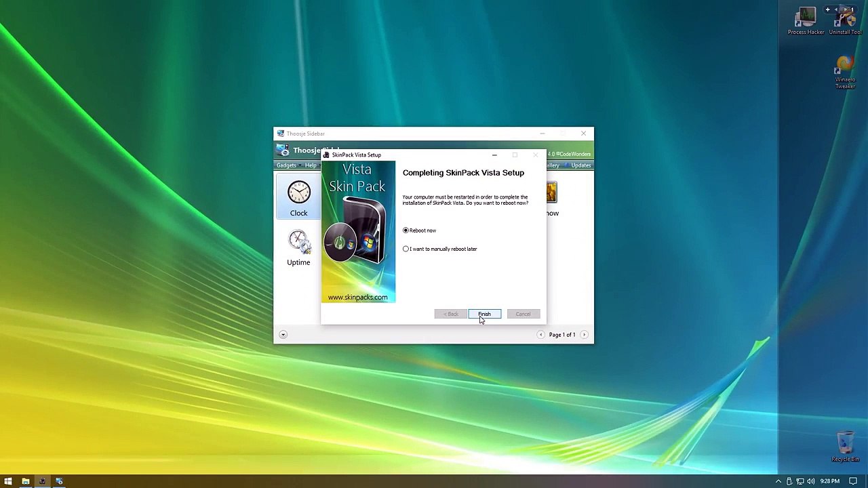This screenshot has width=868, height=488.
Task: Select the Clock gadget in Thoosje Sidebar
Action: coord(298,197)
